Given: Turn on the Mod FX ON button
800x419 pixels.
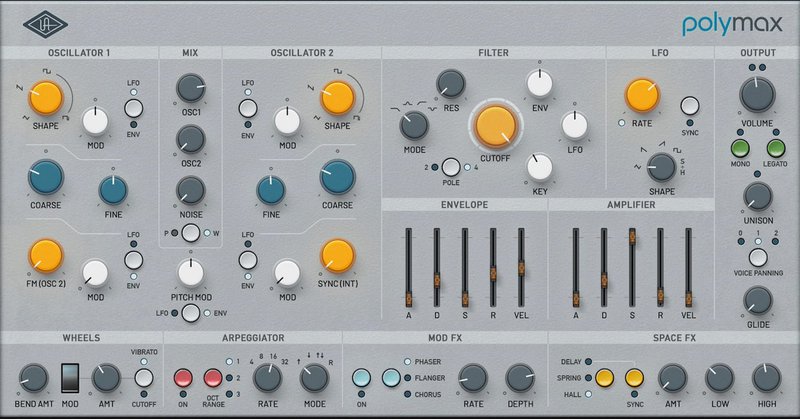Looking at the screenshot, I should tap(361, 378).
